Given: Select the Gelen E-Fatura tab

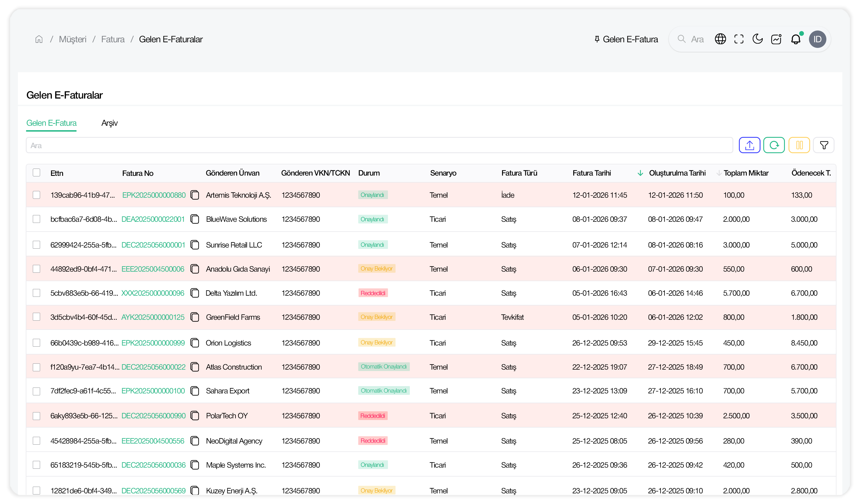Looking at the screenshot, I should [x=51, y=123].
